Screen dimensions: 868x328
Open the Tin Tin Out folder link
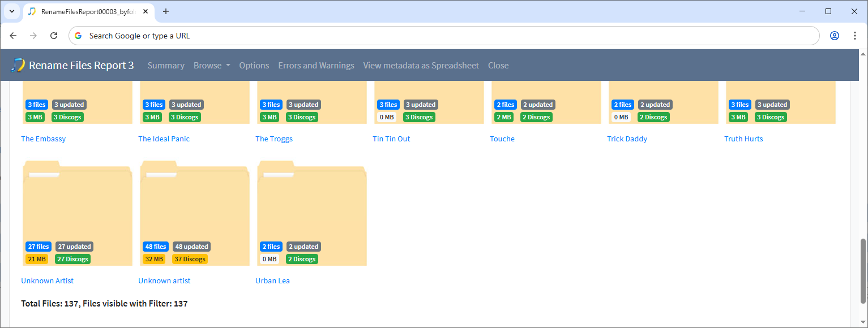[391, 139]
